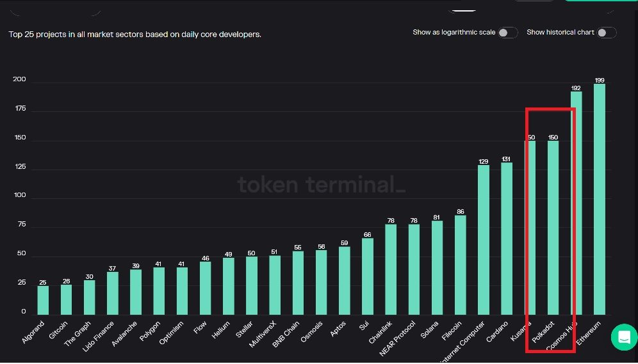Click the Aptos bar showing 59
The height and width of the screenshot is (364, 638).
pyautogui.click(x=345, y=280)
